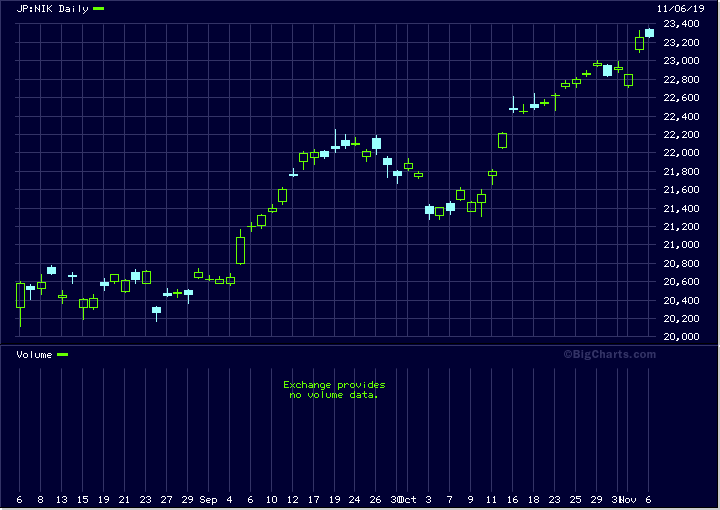Select the "9" date axis label

(470, 499)
